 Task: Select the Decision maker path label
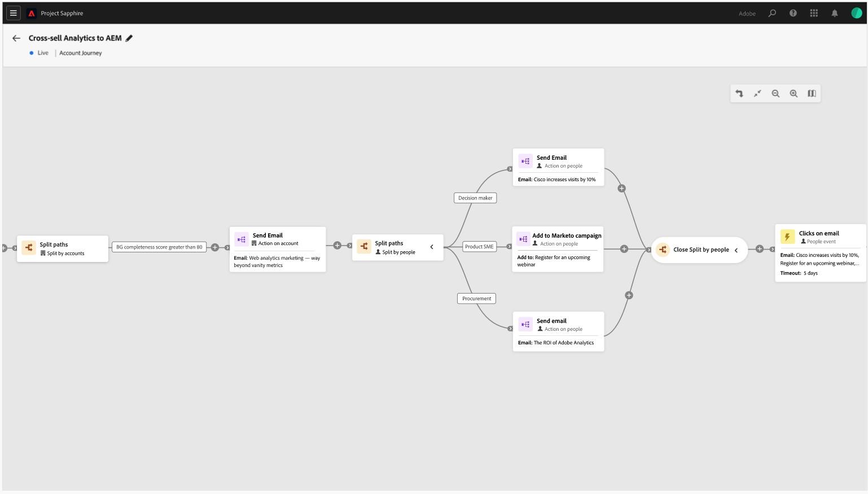tap(475, 198)
